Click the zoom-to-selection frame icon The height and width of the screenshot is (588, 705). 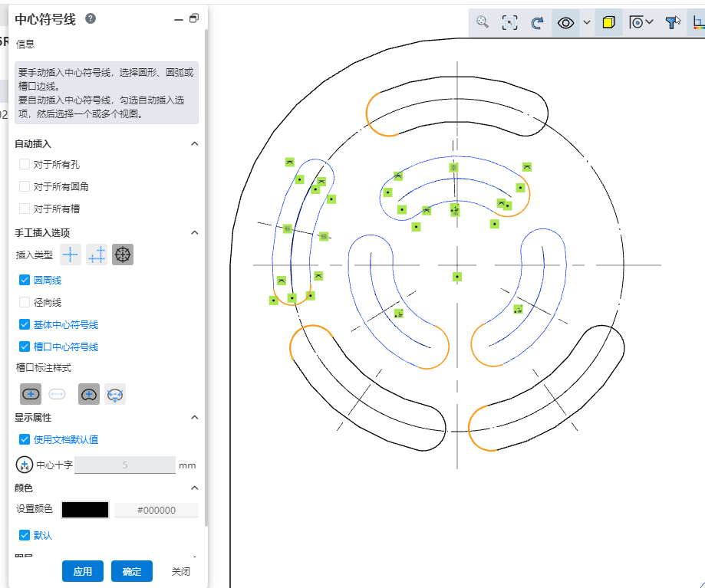[x=509, y=22]
